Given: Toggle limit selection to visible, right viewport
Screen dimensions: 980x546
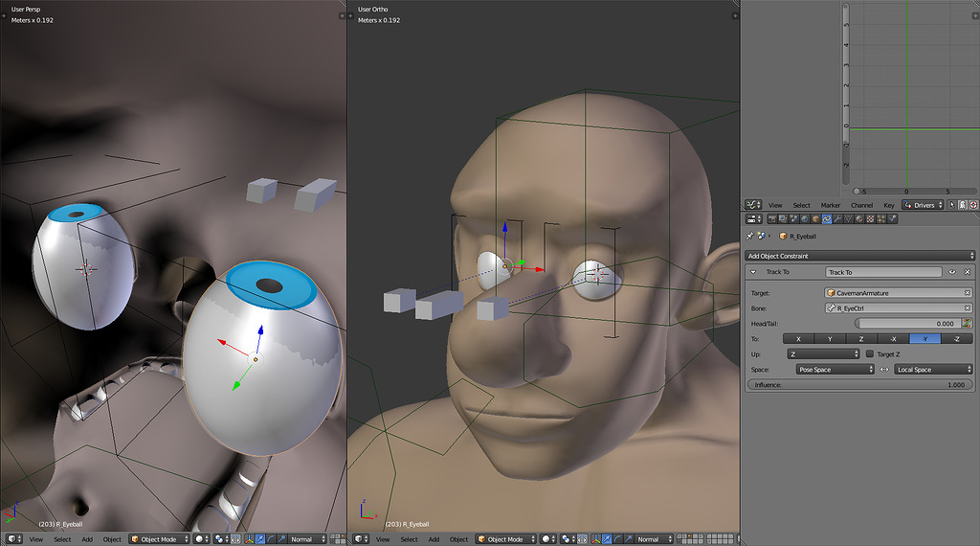Looking at the screenshot, I should coord(583,539).
